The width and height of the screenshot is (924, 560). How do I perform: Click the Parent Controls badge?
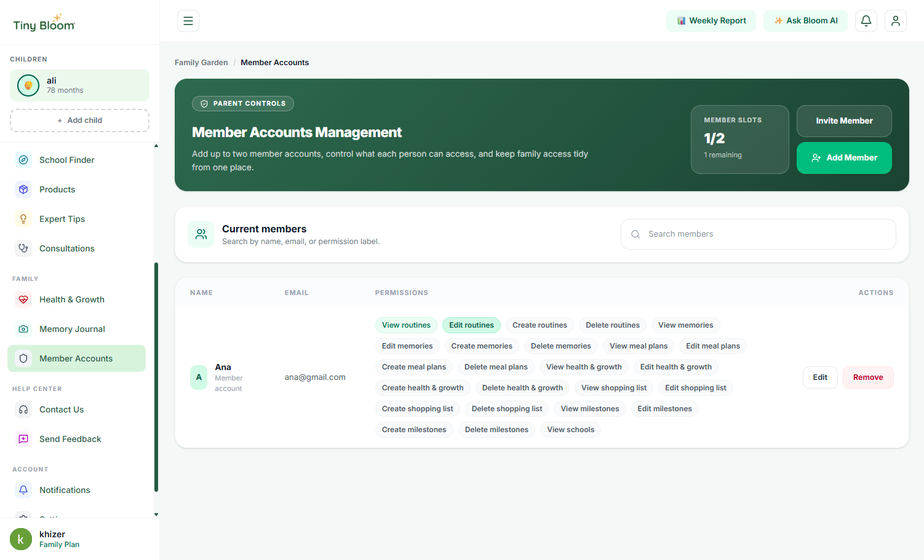(x=243, y=104)
